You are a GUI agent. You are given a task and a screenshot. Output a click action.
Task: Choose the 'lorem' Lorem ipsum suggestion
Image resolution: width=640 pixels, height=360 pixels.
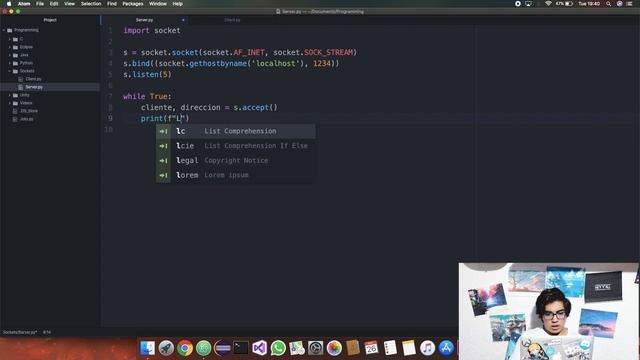236,175
